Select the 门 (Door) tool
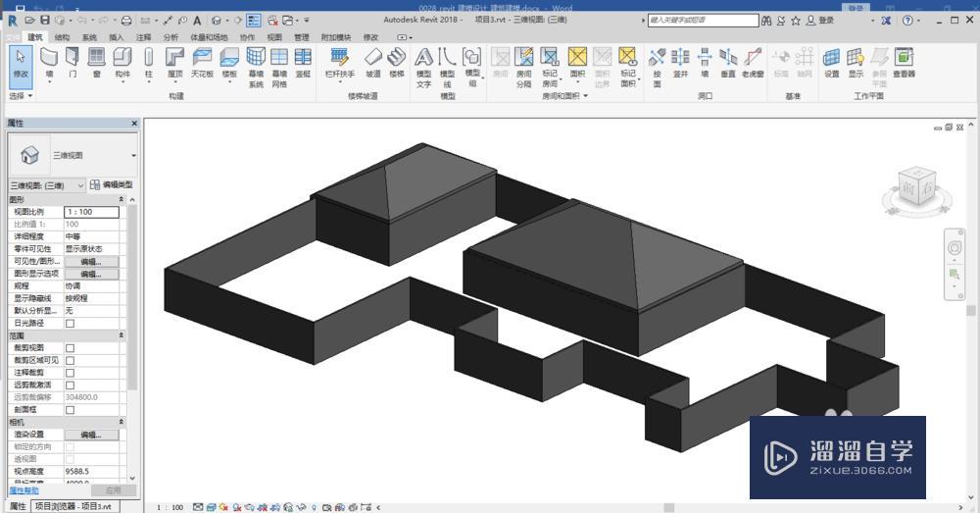This screenshot has height=513, width=980. pyautogui.click(x=73, y=63)
